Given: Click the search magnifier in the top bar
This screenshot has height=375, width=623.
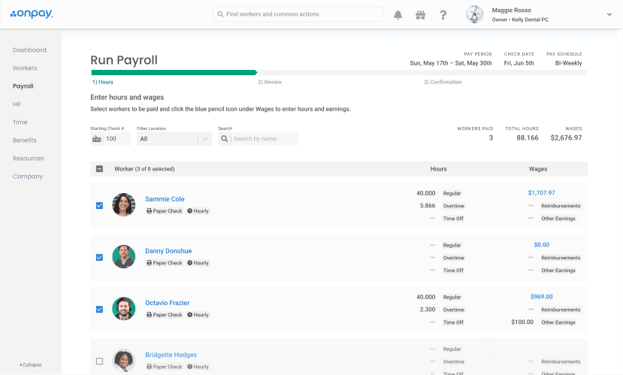Looking at the screenshot, I should click(x=220, y=14).
